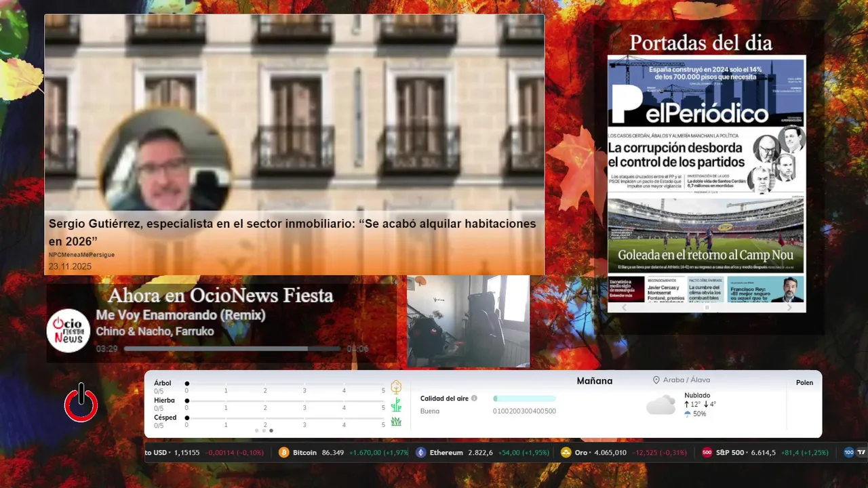Click Ethereum price 2.822,6
Screen dimensions: 868x488
pyautogui.click(x=481, y=453)
